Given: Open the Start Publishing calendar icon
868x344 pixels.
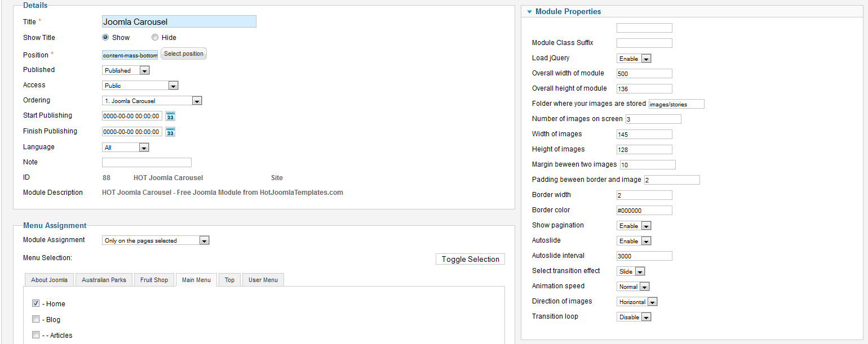Looking at the screenshot, I should click(170, 116).
